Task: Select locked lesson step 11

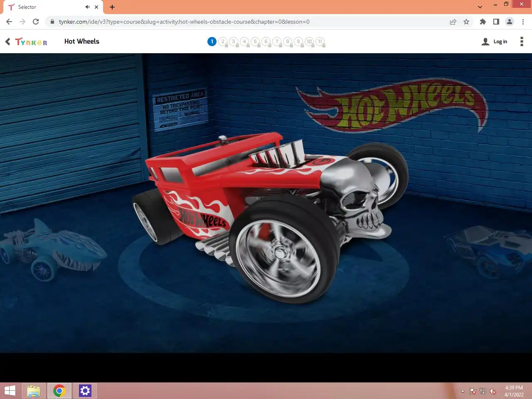Action: [320, 42]
